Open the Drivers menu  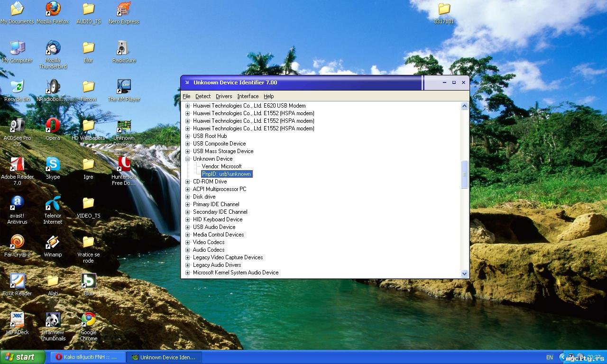224,96
